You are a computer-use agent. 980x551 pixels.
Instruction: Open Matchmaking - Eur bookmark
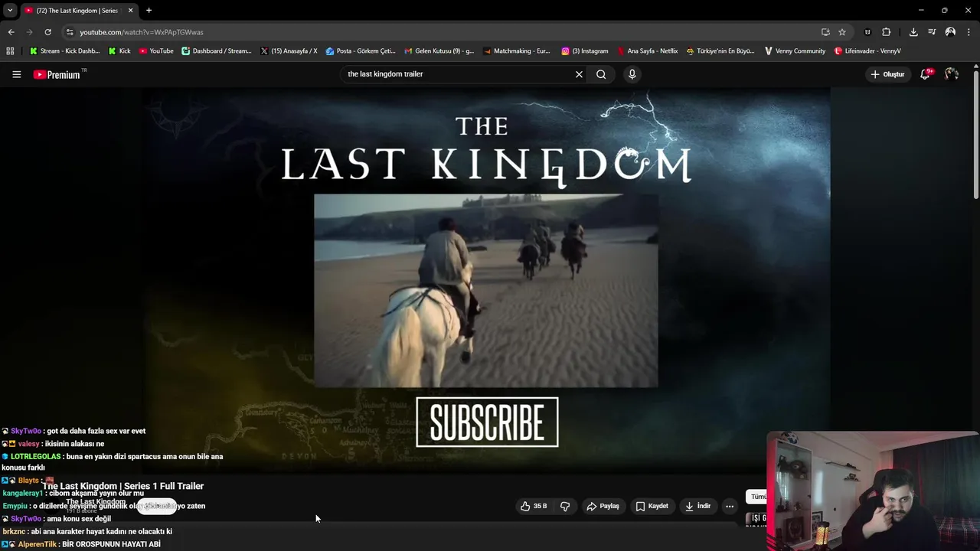(x=517, y=51)
